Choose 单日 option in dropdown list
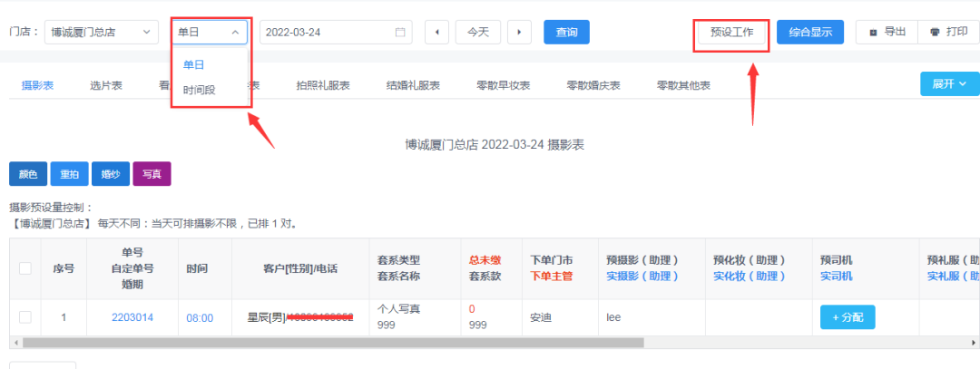 (194, 64)
